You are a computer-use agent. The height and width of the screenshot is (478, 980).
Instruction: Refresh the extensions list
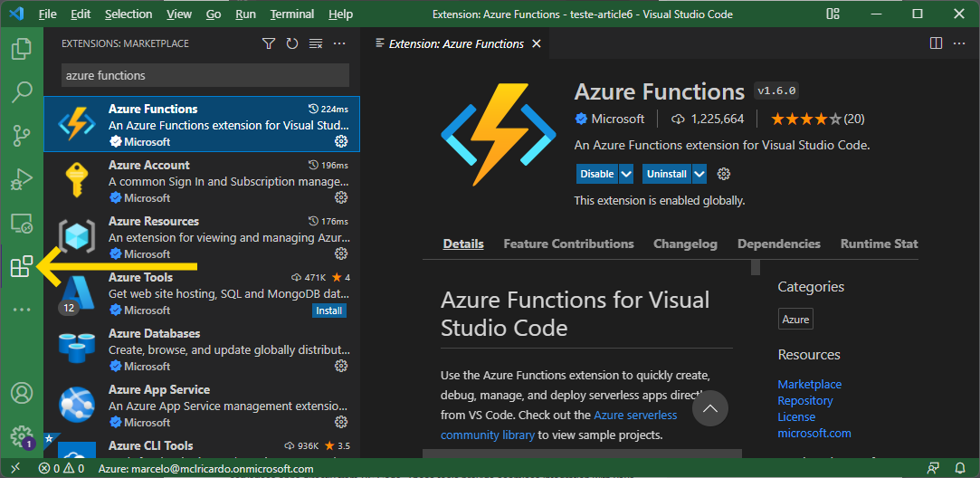[292, 43]
